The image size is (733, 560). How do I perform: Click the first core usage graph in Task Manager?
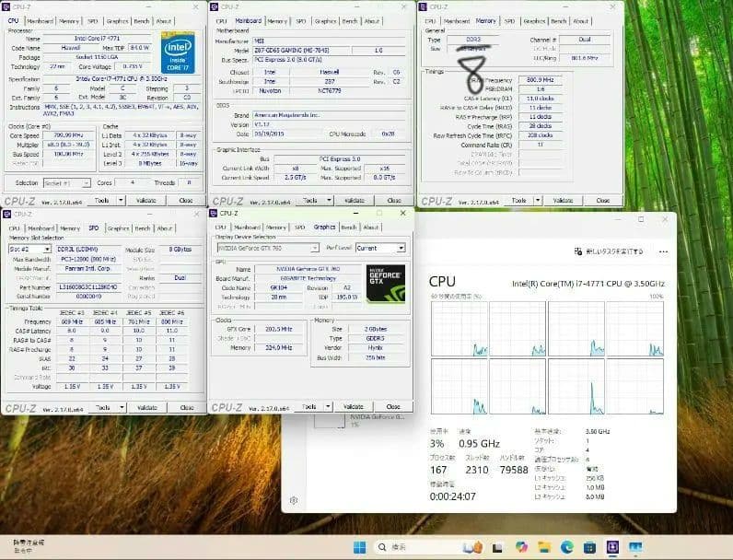coord(460,329)
